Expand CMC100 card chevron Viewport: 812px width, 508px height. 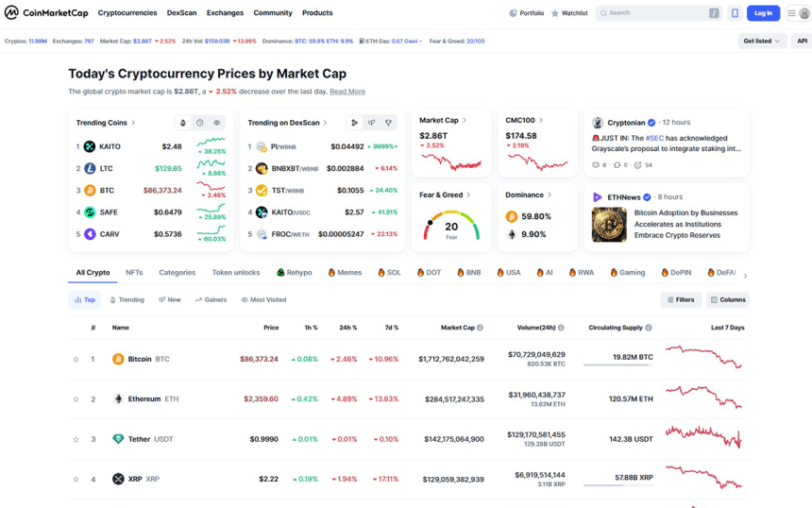(x=541, y=120)
